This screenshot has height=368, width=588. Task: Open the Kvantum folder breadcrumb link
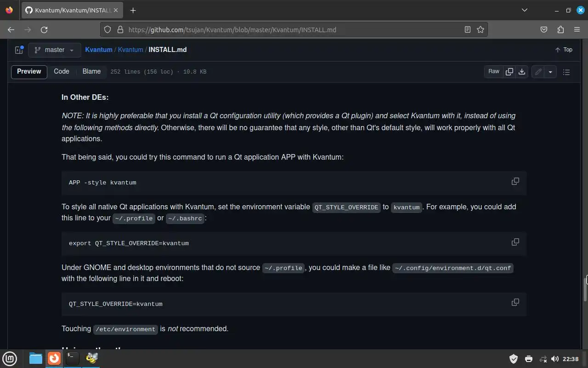coord(130,50)
